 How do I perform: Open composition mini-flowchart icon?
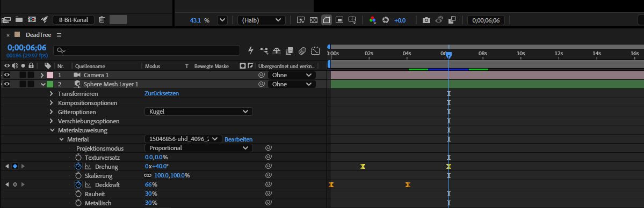(x=264, y=51)
